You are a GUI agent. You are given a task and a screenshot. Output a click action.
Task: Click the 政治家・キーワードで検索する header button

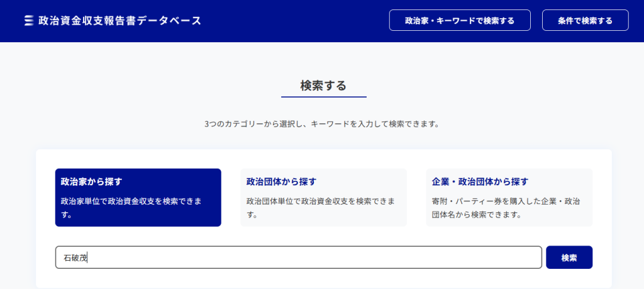point(460,20)
